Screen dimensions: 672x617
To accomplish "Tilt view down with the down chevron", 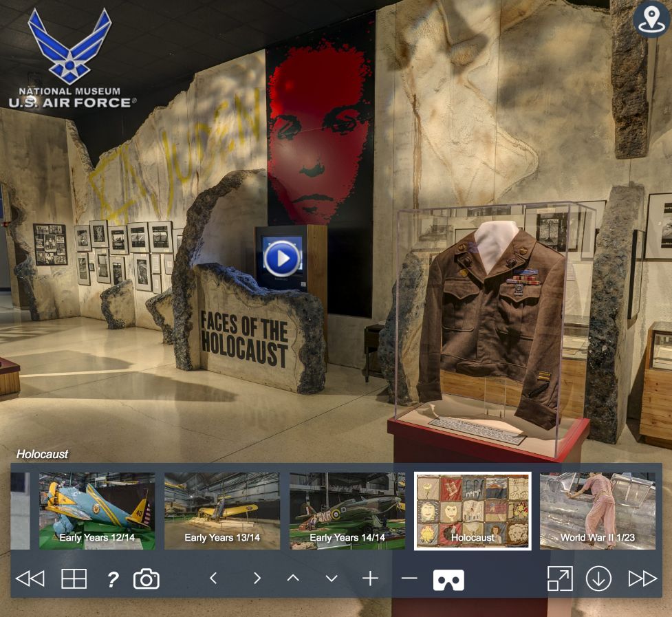I will [x=332, y=578].
